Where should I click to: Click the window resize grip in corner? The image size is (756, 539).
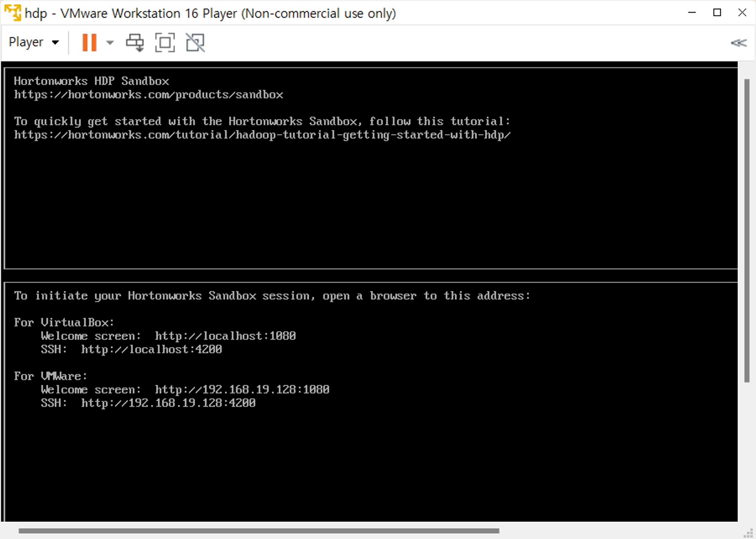tap(748, 533)
